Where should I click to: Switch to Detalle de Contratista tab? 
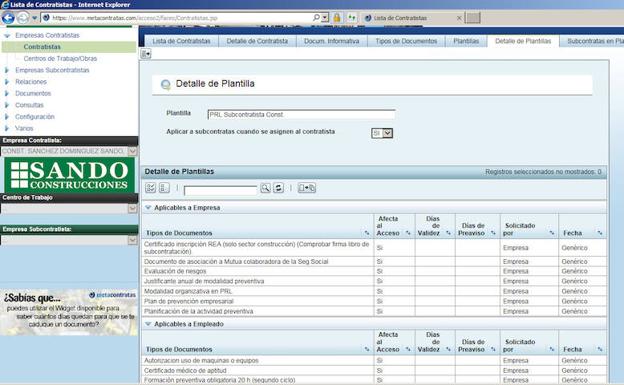tap(257, 41)
